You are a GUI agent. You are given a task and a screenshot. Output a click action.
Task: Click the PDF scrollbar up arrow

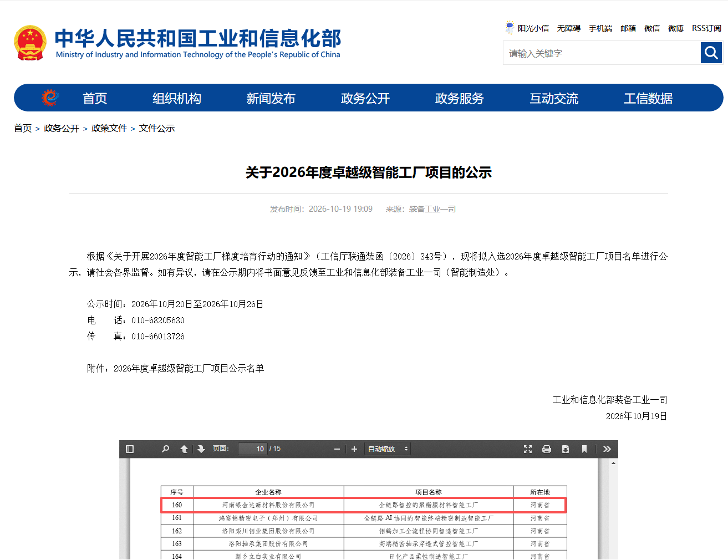coord(613,463)
